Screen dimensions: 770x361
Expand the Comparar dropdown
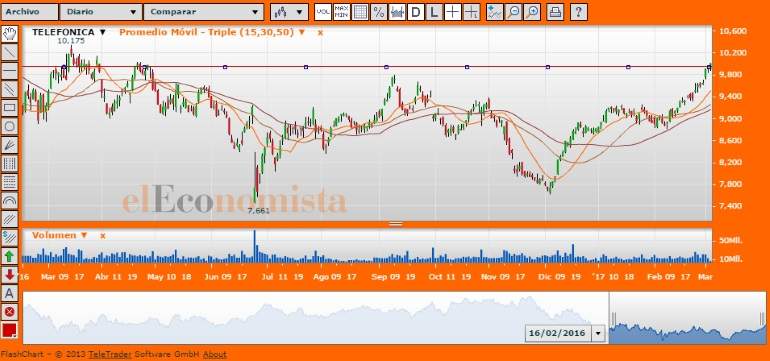(x=204, y=12)
